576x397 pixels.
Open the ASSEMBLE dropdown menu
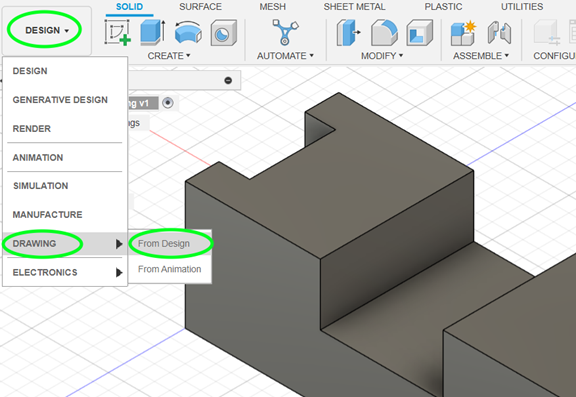[481, 56]
